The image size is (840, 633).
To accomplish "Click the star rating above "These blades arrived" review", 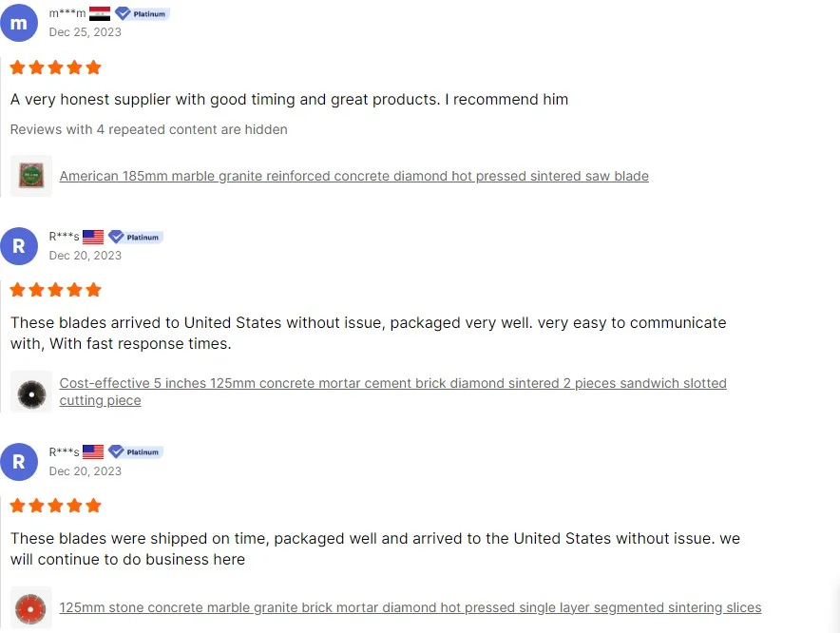I will (55, 290).
